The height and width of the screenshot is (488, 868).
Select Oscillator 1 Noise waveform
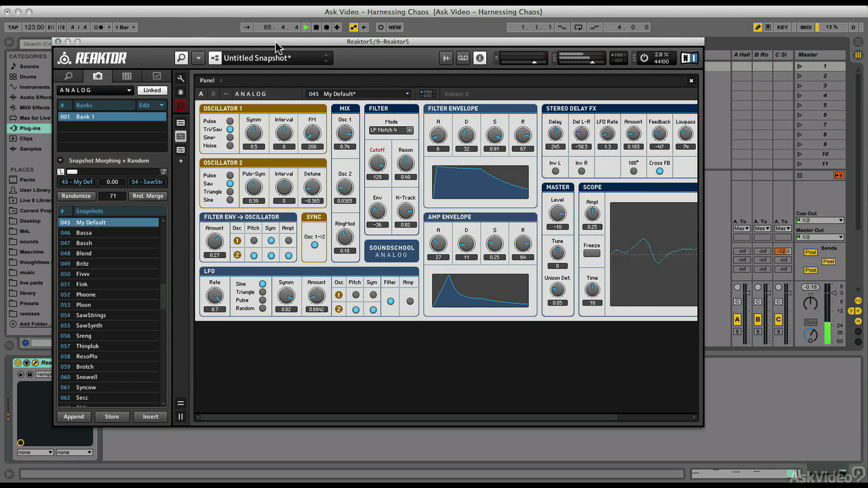[x=230, y=146]
